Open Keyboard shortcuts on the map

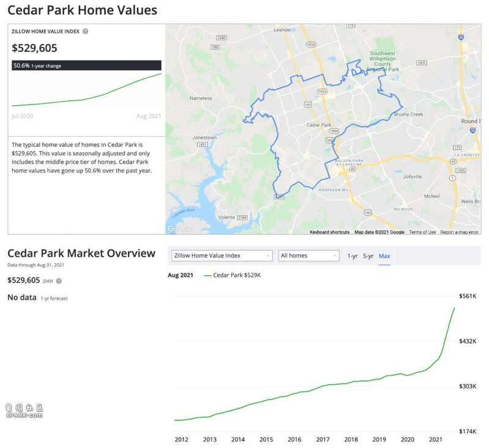(x=329, y=232)
